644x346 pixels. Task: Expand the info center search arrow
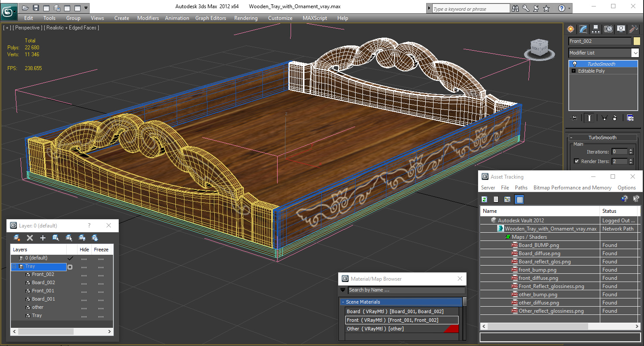pyautogui.click(x=429, y=8)
